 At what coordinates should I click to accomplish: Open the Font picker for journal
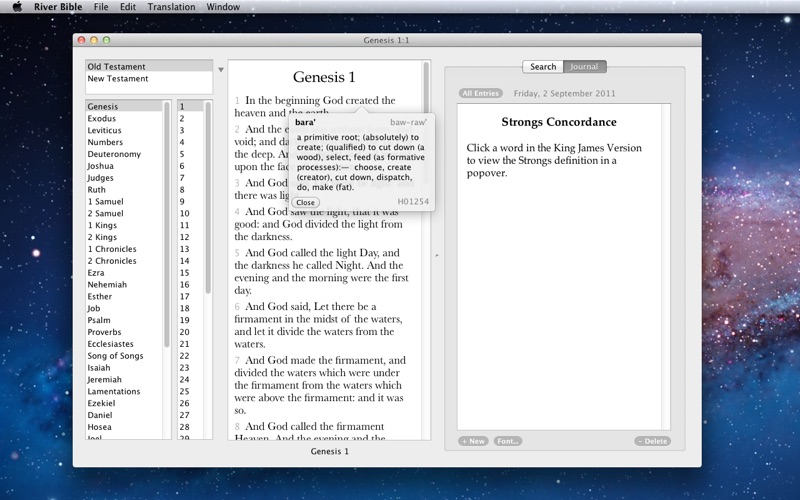pos(507,441)
